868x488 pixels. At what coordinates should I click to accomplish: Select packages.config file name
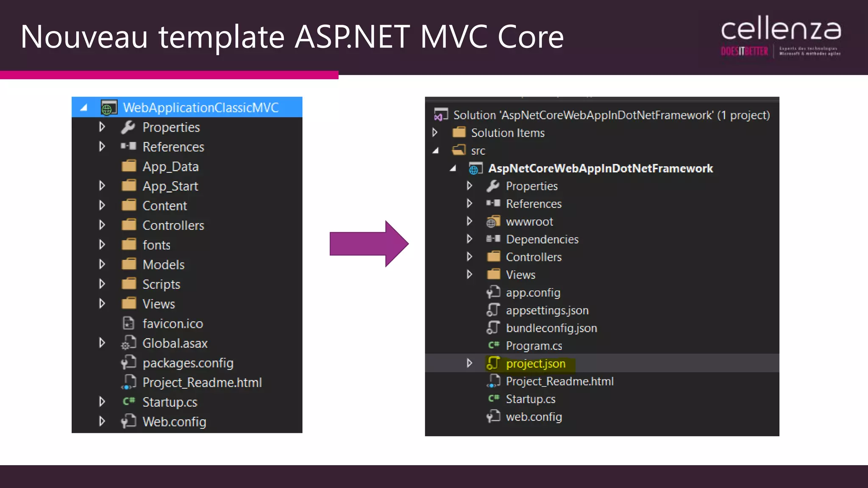pos(188,363)
